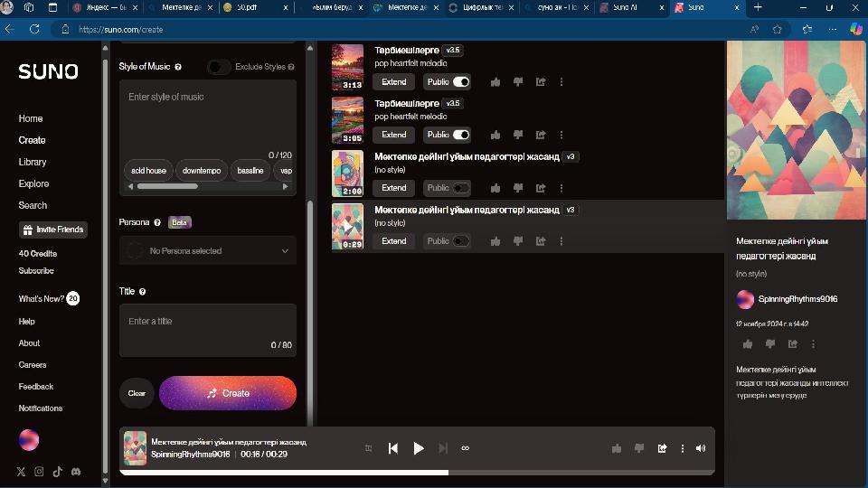This screenshot has width=868, height=488.
Task: Open more options in player bar
Action: [x=683, y=448]
